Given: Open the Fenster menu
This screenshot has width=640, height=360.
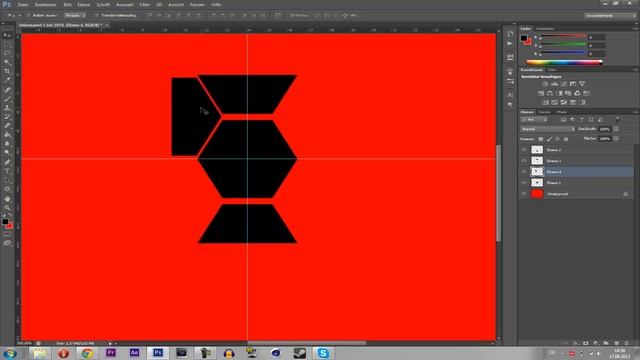Looking at the screenshot, I should coord(197,4).
